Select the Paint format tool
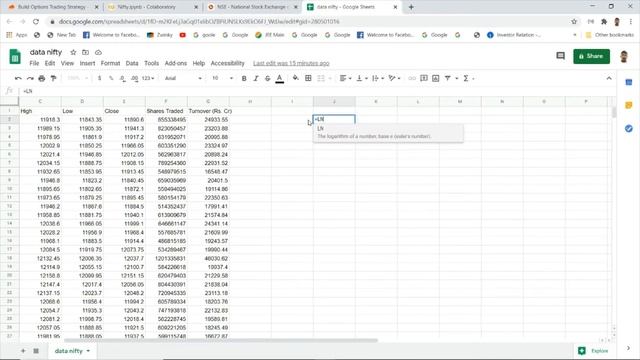The image size is (640, 360). point(53,78)
